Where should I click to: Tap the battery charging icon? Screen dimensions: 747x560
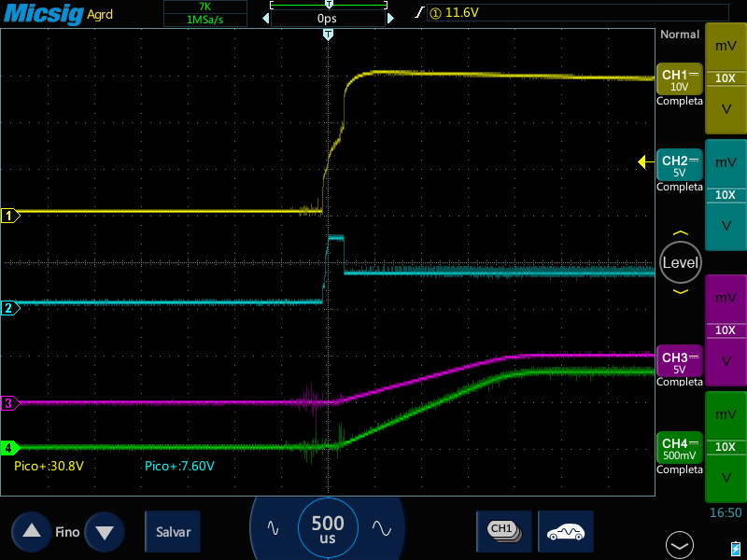click(736, 549)
